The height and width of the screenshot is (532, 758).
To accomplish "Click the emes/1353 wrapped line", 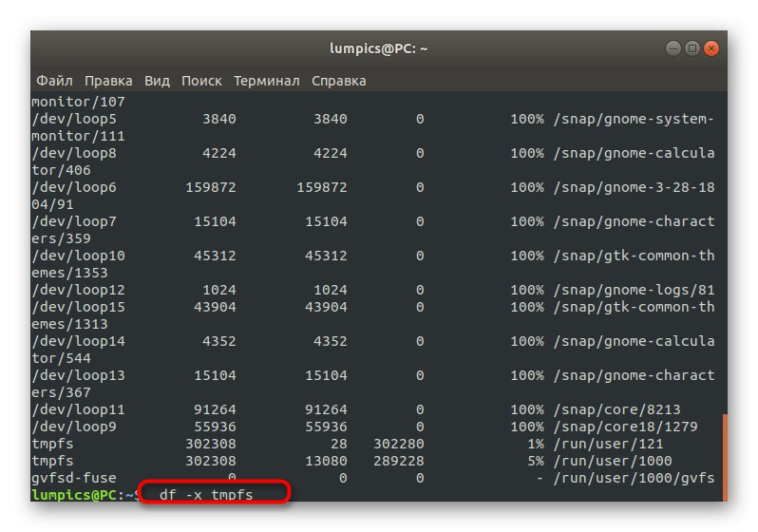I will click(x=69, y=273).
